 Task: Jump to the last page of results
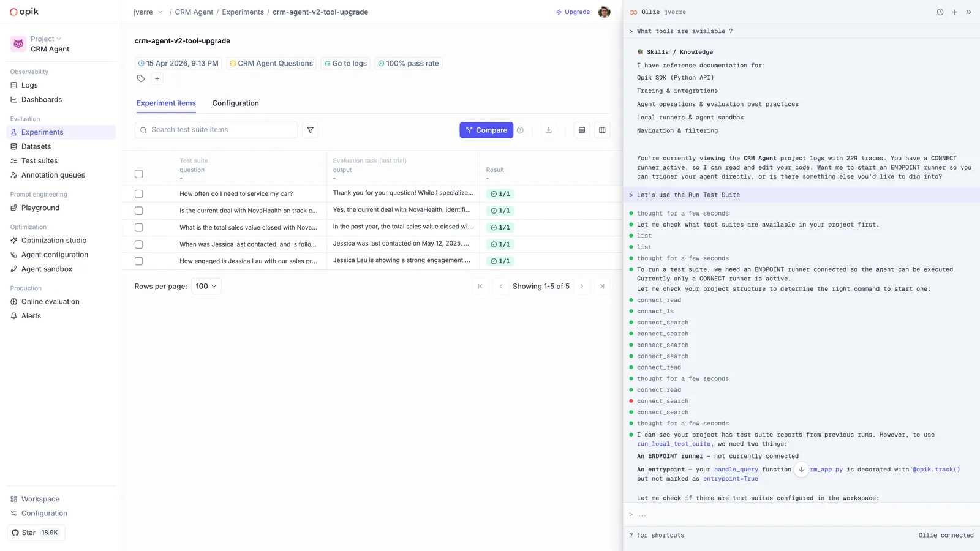pyautogui.click(x=602, y=286)
